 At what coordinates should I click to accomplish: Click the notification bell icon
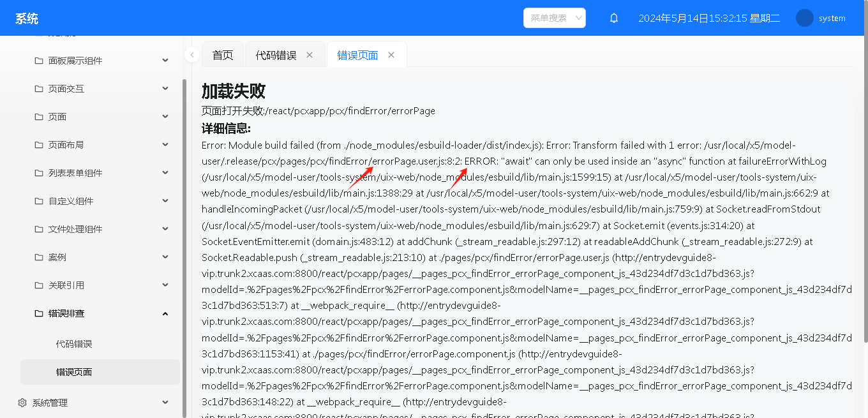pyautogui.click(x=614, y=19)
